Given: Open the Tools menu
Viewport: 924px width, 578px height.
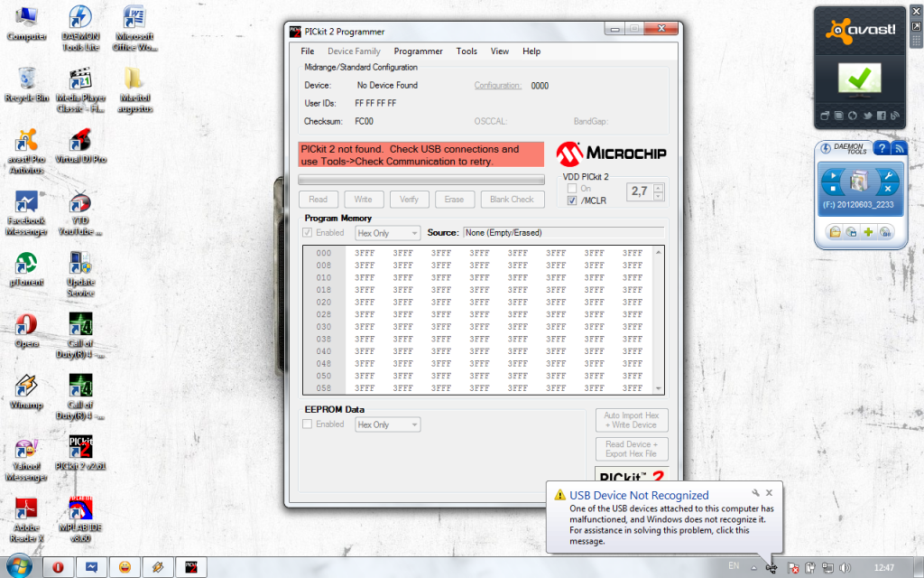Looking at the screenshot, I should tap(467, 51).
